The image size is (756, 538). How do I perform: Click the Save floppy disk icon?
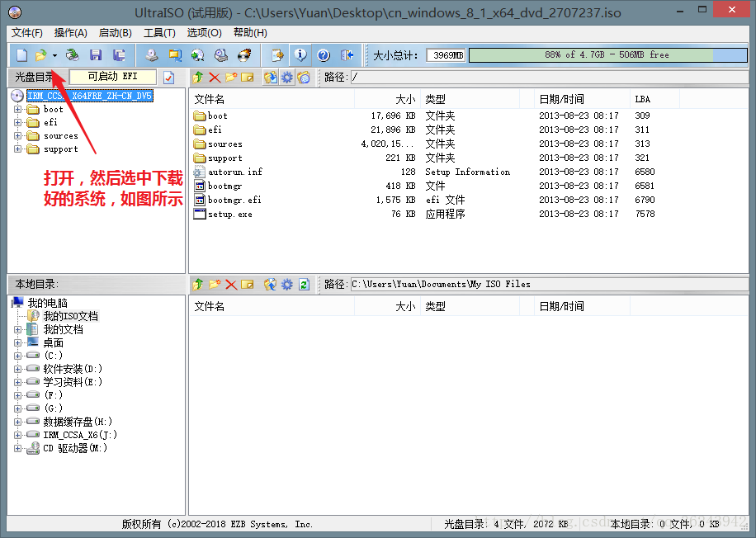[96, 55]
